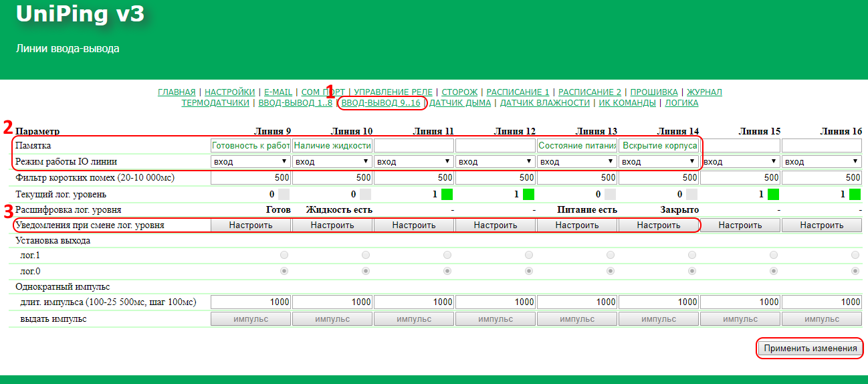This screenshot has height=384, width=868.
Task: Open Линия 15 IO mode dropdown
Action: click(740, 162)
